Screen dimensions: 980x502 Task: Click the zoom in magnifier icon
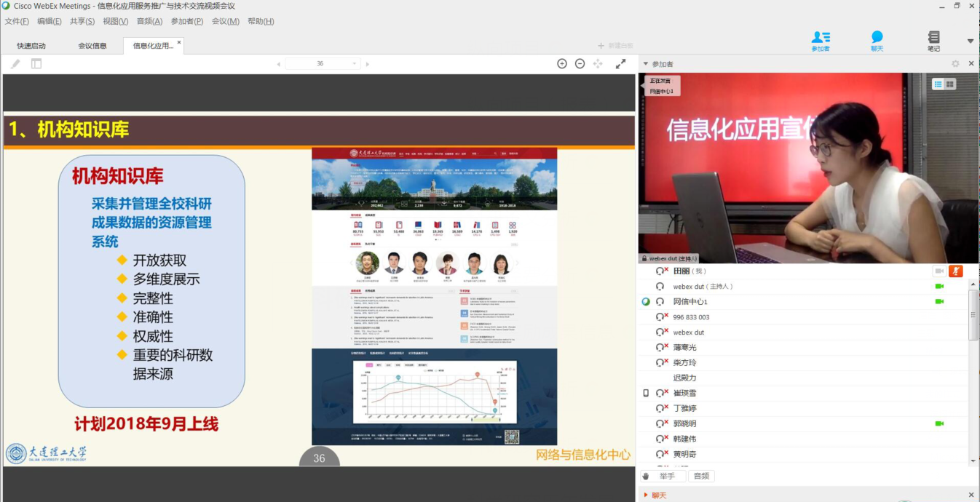coord(562,64)
